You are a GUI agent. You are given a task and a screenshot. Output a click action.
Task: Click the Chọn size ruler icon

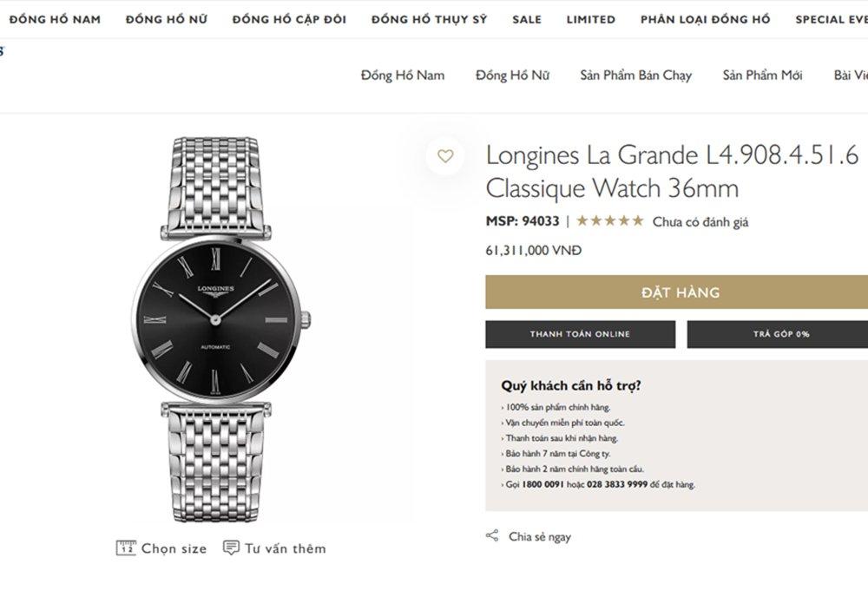126,548
